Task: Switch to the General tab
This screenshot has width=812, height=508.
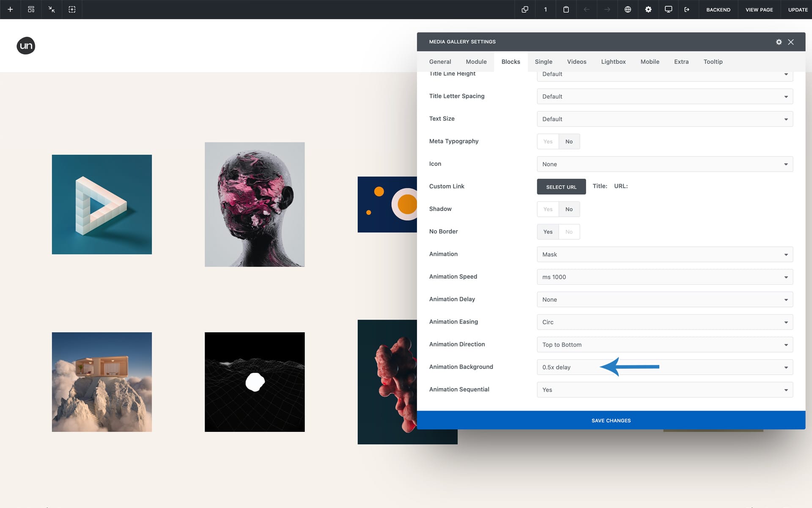Action: tap(440, 62)
